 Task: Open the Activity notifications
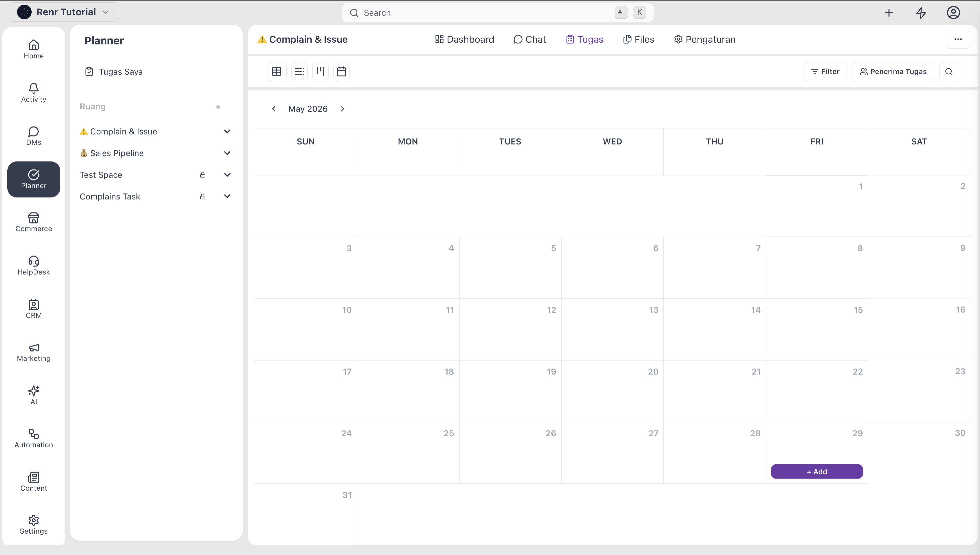coord(34,93)
